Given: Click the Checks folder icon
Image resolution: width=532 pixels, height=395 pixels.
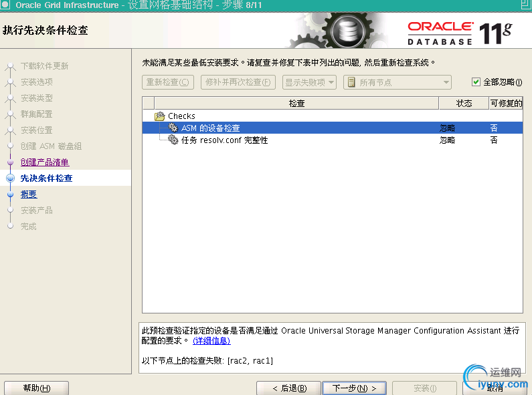Looking at the screenshot, I should point(160,116).
